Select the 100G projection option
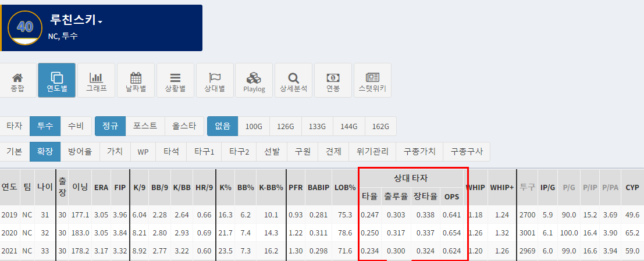 click(x=254, y=126)
